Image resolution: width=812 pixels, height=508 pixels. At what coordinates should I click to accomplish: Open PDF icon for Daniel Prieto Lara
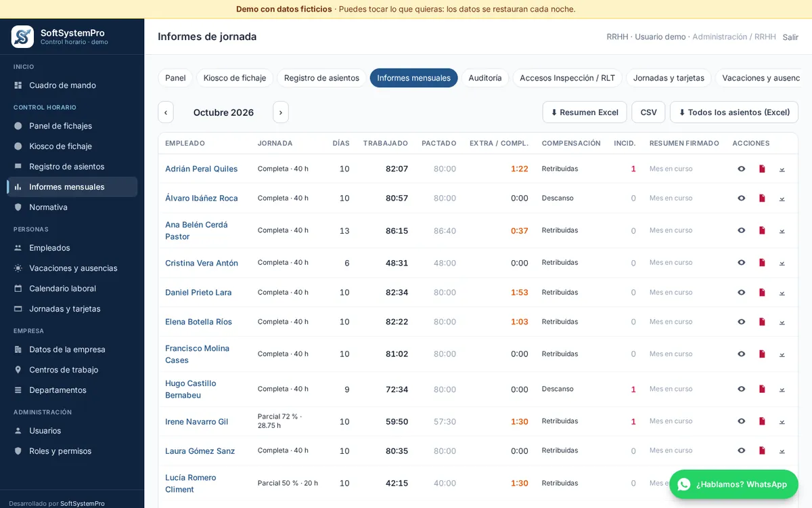(762, 293)
